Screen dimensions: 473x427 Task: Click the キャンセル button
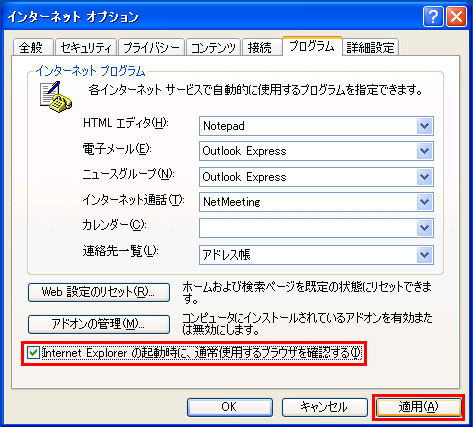point(324,407)
